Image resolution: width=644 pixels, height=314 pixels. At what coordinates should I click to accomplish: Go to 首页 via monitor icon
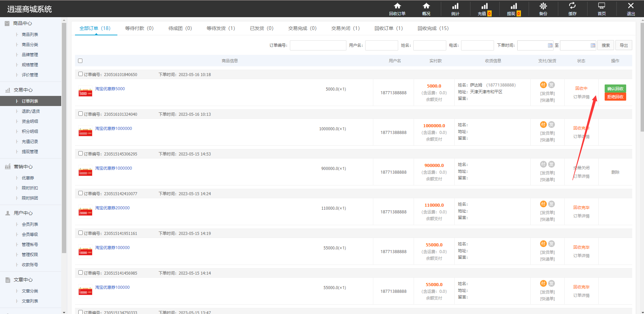pyautogui.click(x=601, y=6)
